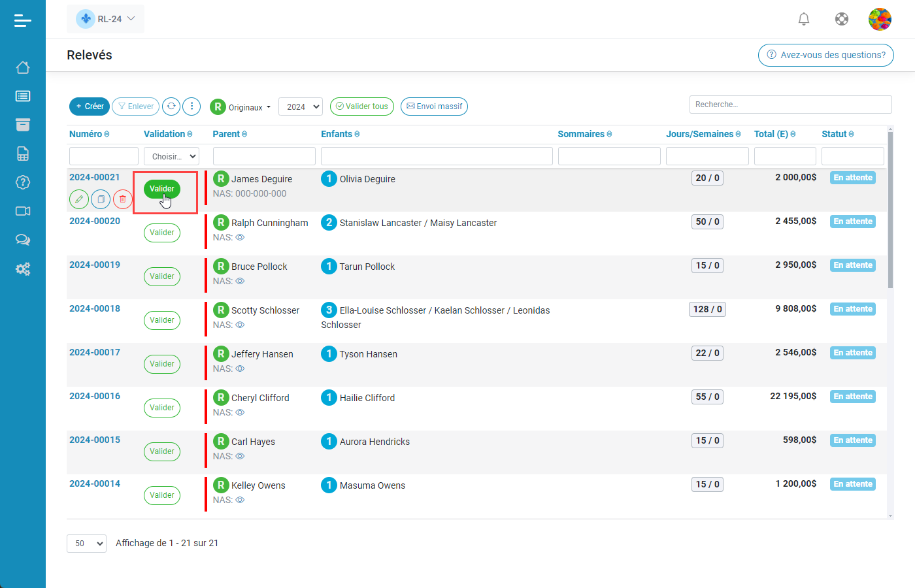The image size is (915, 588).
Task: Click the video camera sidebar icon
Action: (x=23, y=211)
